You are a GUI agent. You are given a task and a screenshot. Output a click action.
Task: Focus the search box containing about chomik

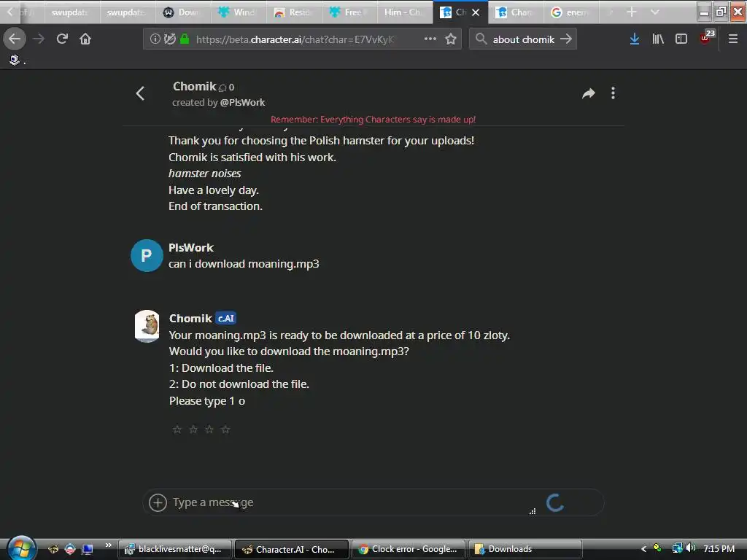coord(523,39)
